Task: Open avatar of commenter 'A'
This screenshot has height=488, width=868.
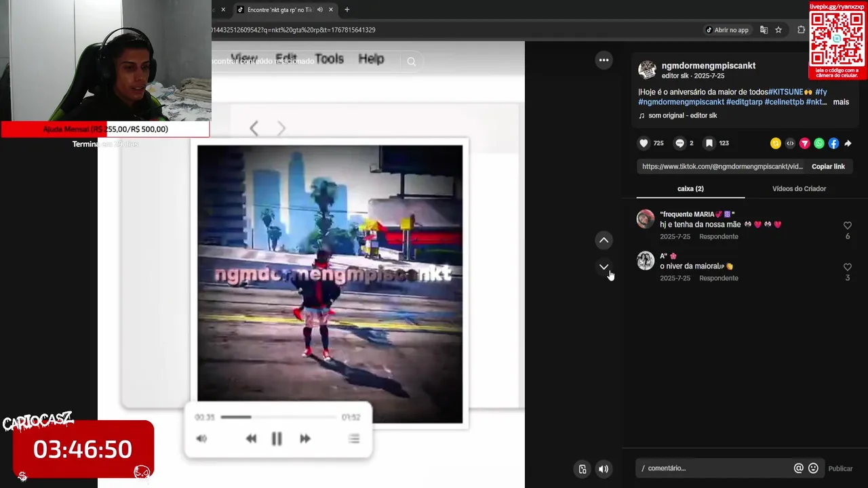Action: (x=646, y=260)
